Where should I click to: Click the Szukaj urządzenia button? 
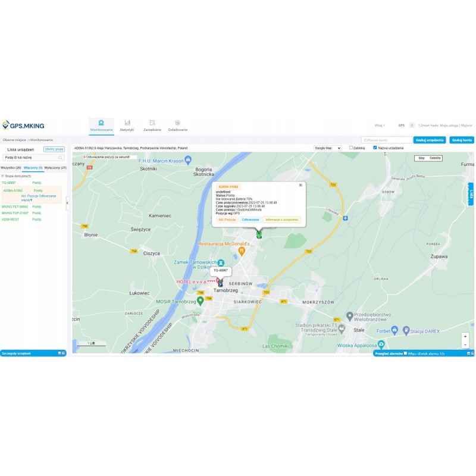coord(430,140)
